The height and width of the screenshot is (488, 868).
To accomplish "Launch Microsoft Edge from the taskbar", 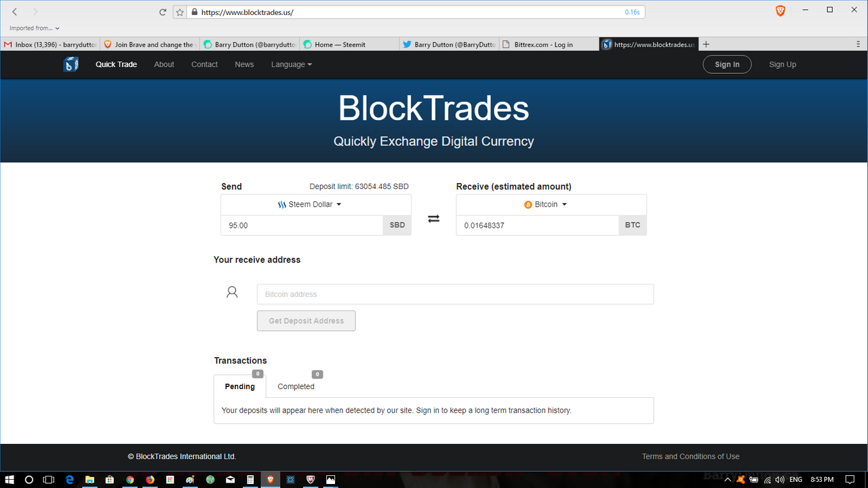I will [x=69, y=479].
